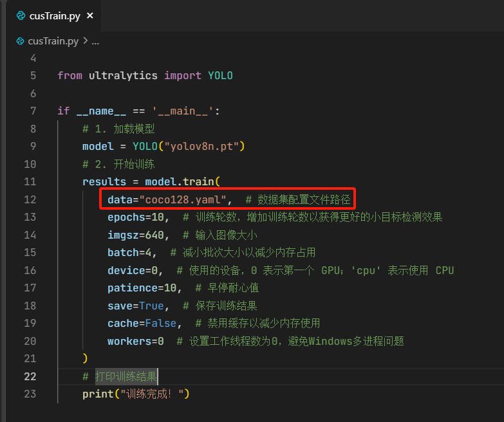
Task: Click 'patience=10' parameter
Action: click(x=142, y=288)
